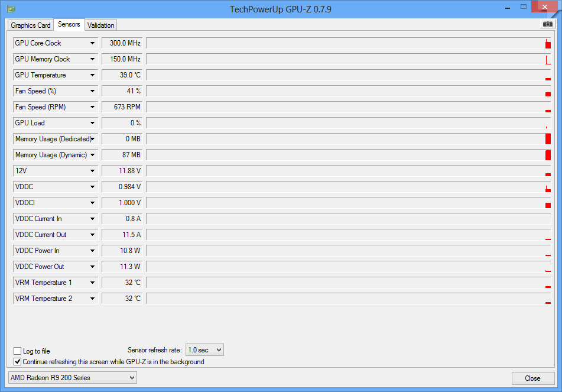Open the VDDC Current In dropdown

click(x=56, y=218)
